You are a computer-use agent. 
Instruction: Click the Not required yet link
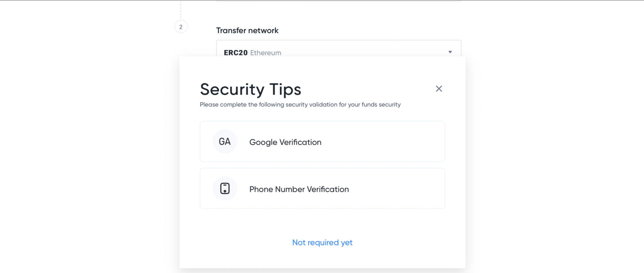322,243
